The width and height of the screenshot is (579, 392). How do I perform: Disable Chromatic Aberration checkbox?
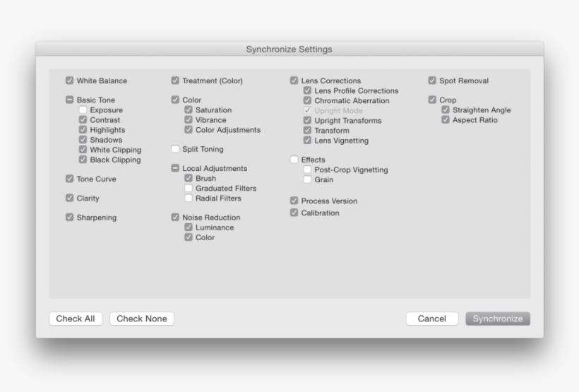point(307,100)
